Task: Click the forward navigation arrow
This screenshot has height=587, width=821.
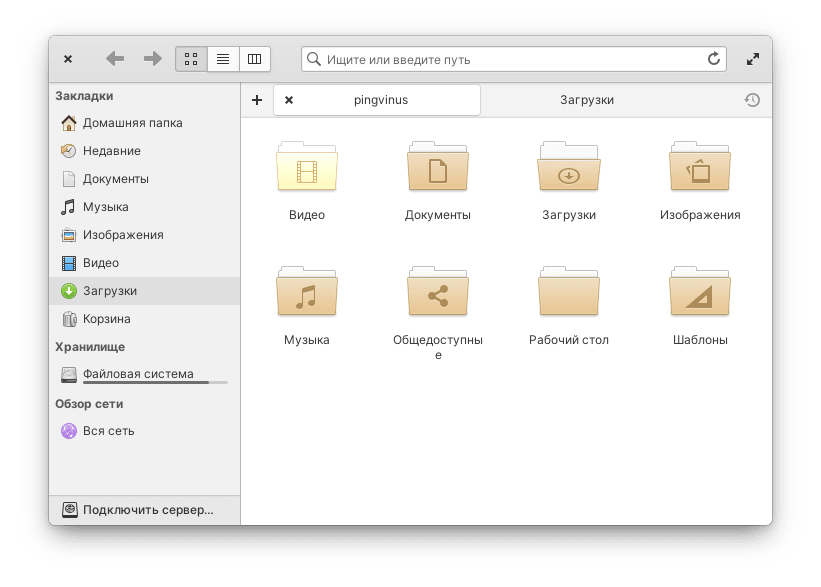Action: pos(152,59)
